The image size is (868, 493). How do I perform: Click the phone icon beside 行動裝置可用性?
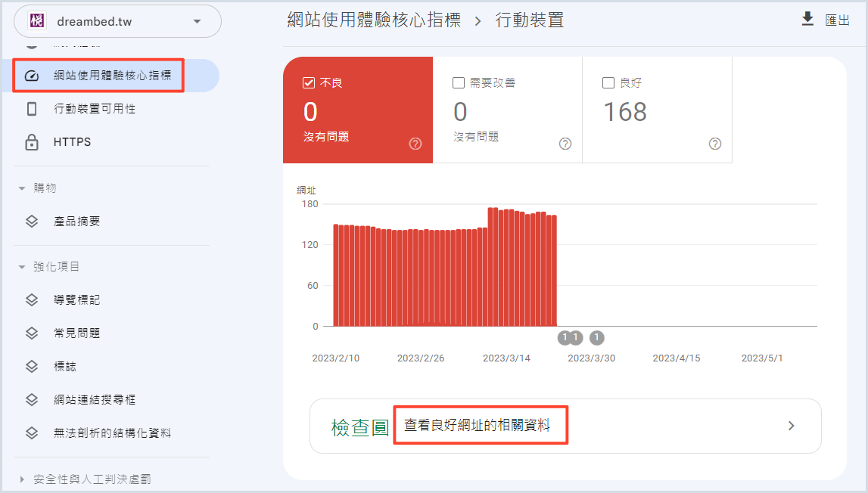[x=32, y=109]
